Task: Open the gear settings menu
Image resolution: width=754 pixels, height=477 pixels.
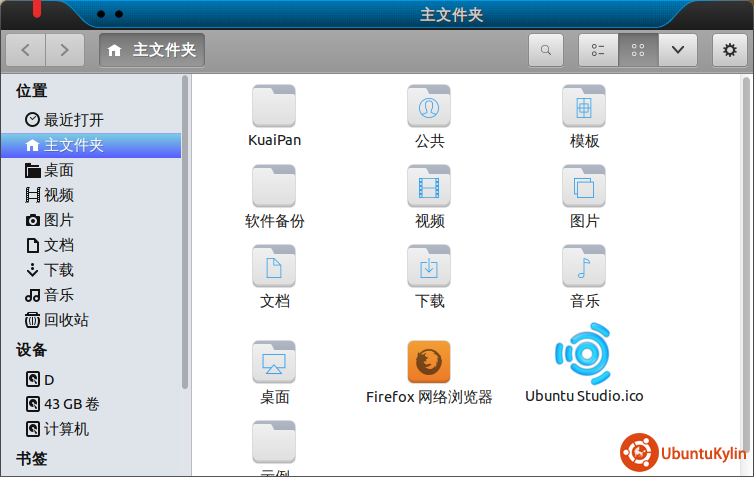Action: click(730, 50)
